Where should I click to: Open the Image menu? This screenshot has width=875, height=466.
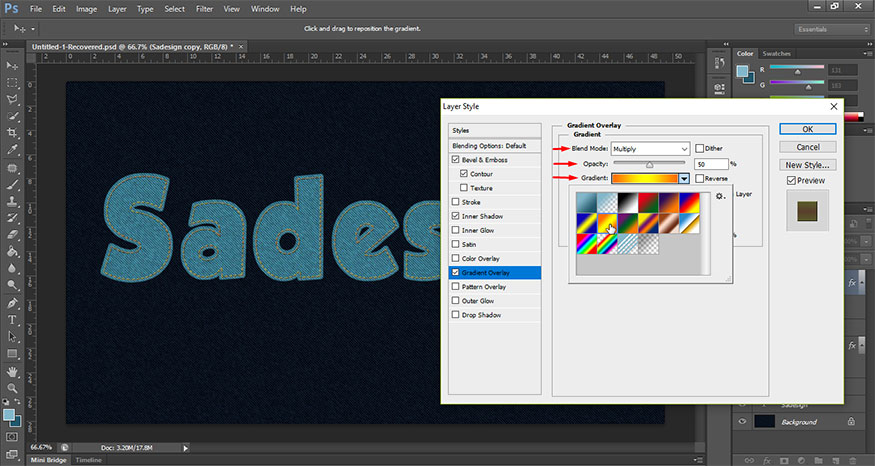point(86,9)
